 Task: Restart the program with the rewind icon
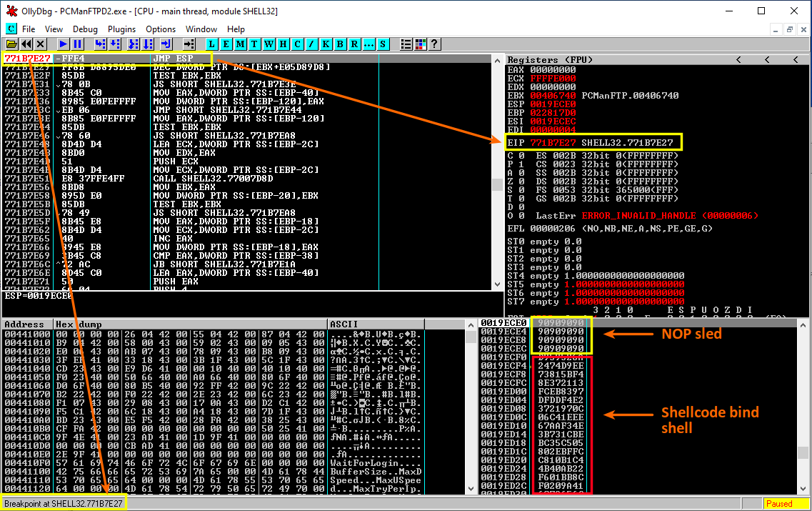coord(26,44)
